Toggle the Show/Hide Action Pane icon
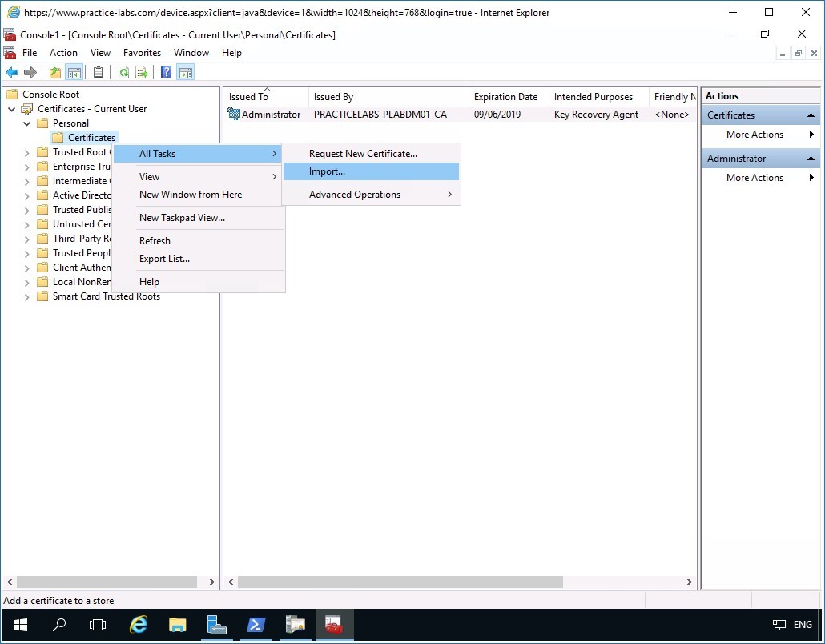 pos(185,73)
